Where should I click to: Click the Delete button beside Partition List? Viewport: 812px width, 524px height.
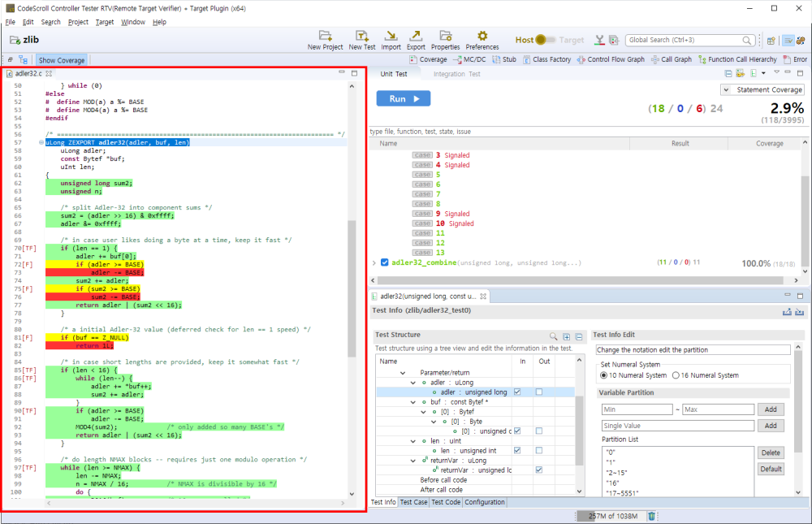[771, 453]
